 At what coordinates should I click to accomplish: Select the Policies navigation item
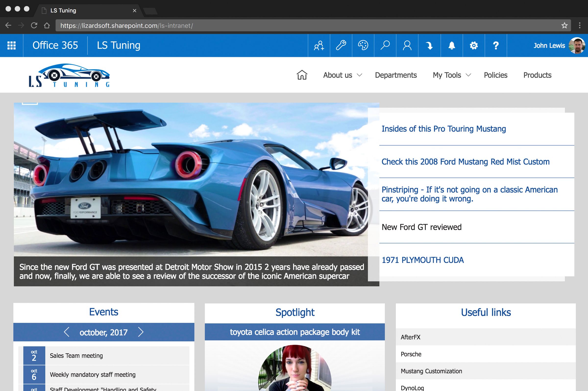tap(496, 75)
